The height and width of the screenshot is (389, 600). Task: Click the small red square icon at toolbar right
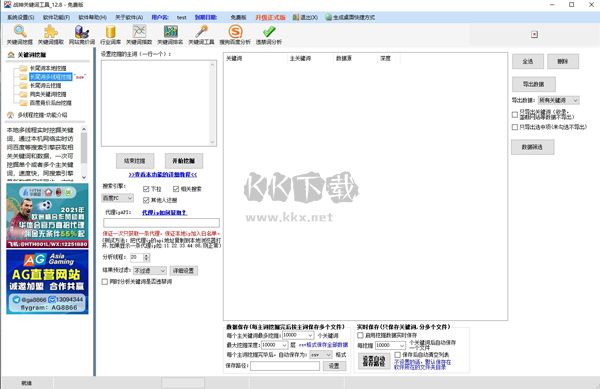535,34
